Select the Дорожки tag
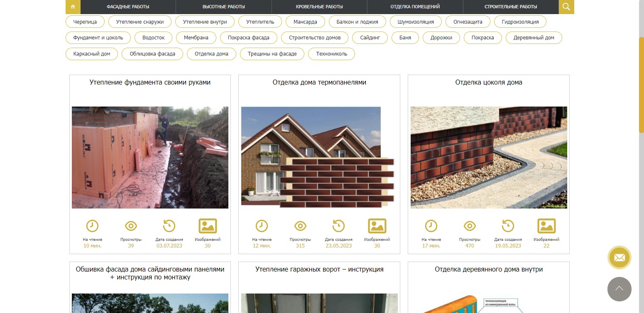This screenshot has height=313, width=644. click(x=441, y=38)
